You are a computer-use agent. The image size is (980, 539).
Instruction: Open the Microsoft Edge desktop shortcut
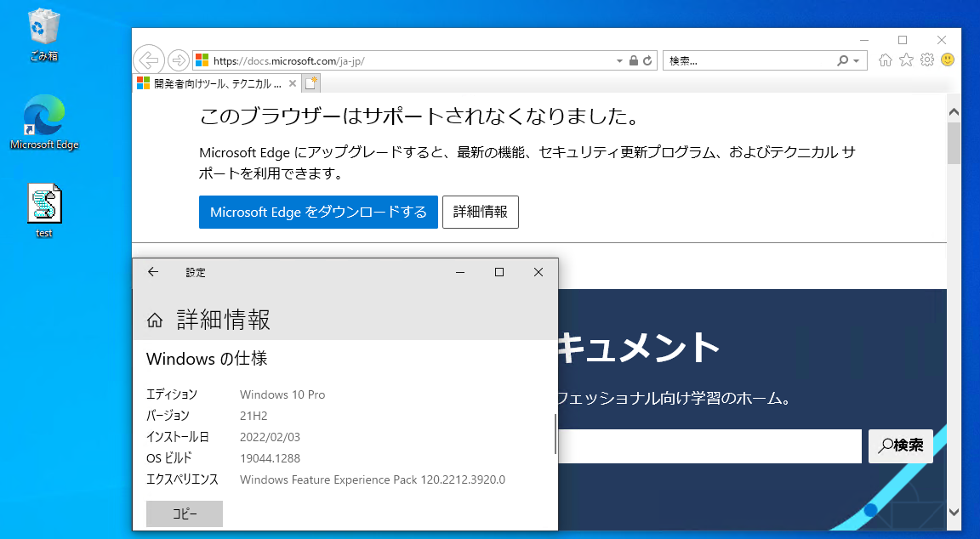[43, 122]
